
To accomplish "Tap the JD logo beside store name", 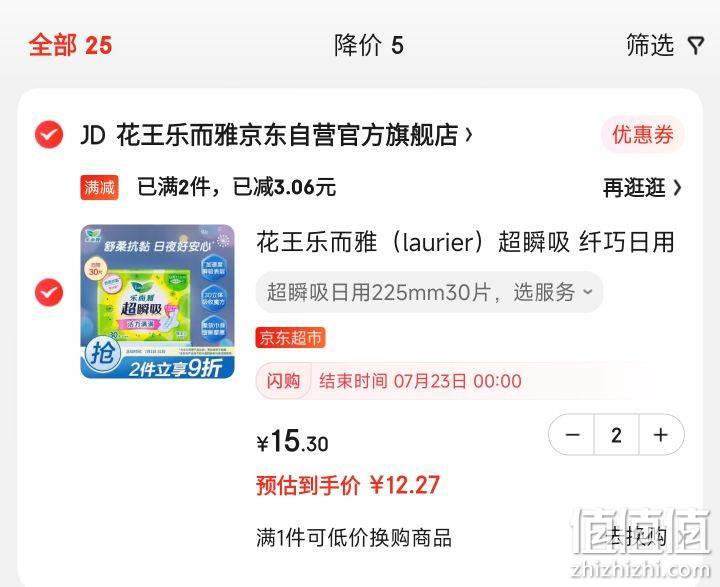I will click(x=93, y=135).
